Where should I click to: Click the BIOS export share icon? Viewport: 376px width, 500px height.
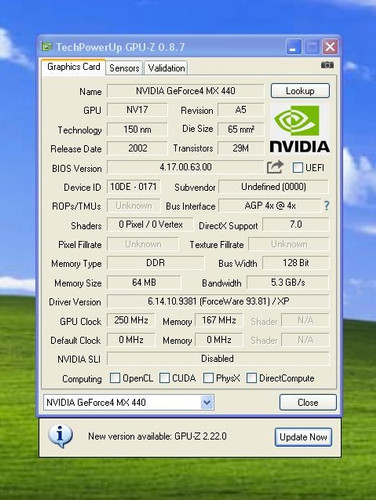point(275,167)
